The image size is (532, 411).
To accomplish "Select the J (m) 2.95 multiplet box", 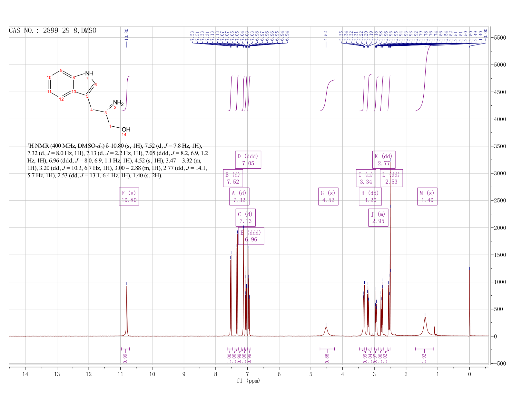I will pyautogui.click(x=378, y=218).
